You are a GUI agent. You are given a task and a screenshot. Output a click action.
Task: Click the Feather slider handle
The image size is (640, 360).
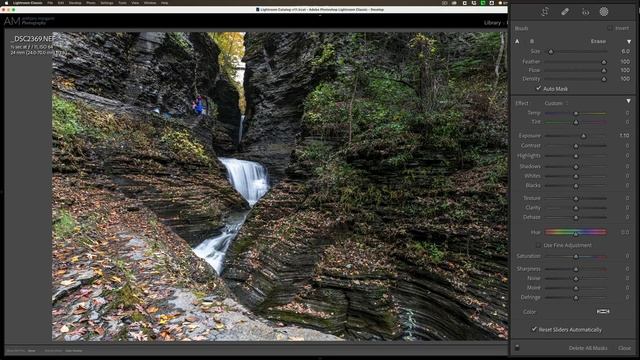click(x=604, y=62)
